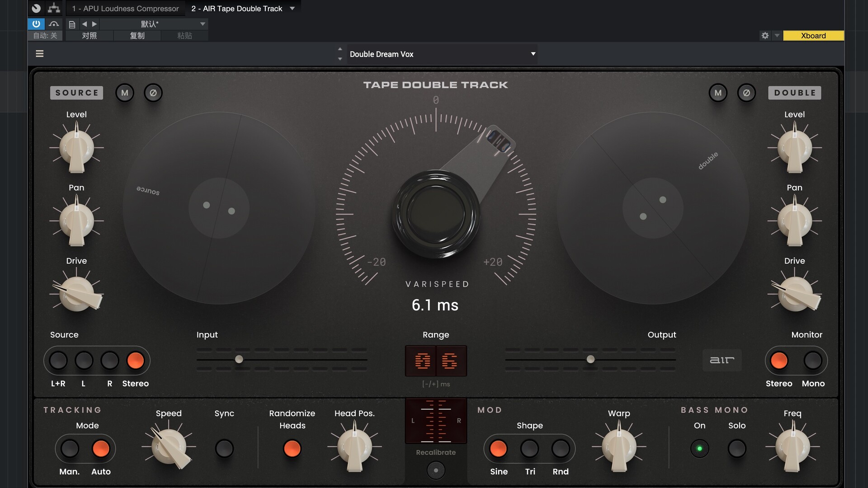This screenshot has width=868, height=488.
Task: Invert phase on the Double channel
Action: click(746, 93)
